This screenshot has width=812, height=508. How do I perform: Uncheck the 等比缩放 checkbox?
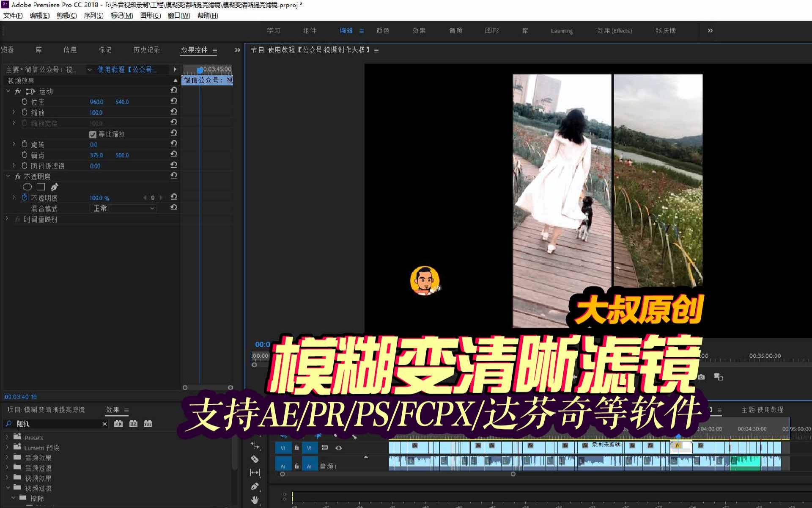click(93, 134)
